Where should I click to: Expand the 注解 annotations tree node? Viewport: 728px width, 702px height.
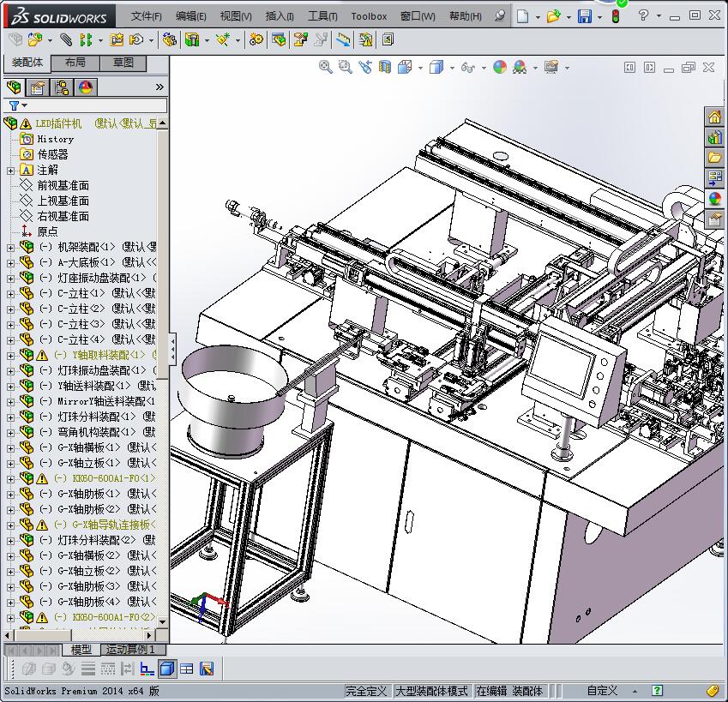click(10, 171)
